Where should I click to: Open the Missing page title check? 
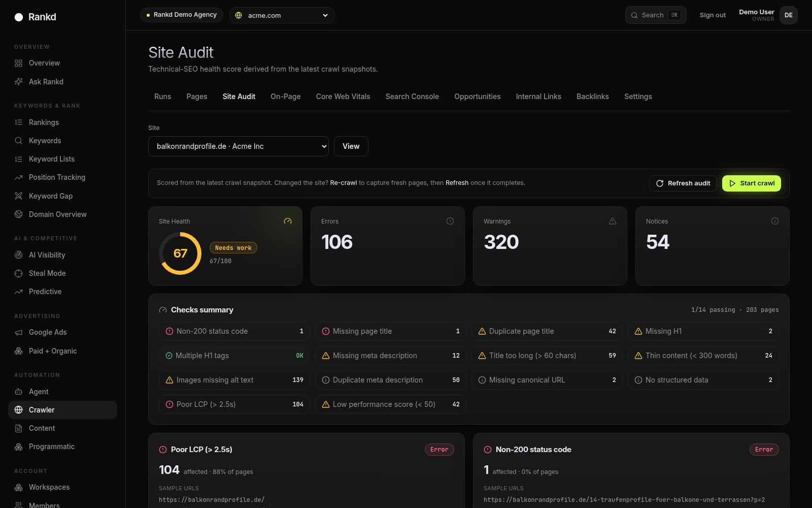pyautogui.click(x=391, y=331)
